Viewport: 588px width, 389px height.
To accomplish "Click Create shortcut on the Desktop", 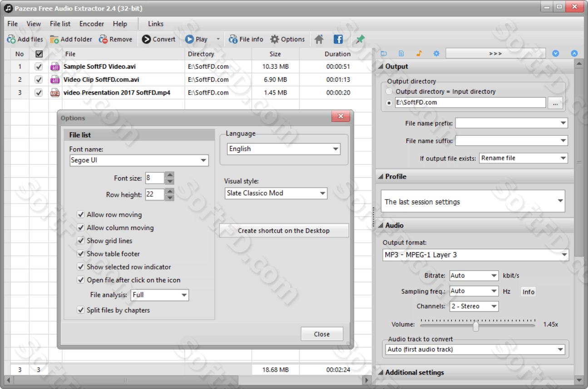I will click(x=283, y=230).
